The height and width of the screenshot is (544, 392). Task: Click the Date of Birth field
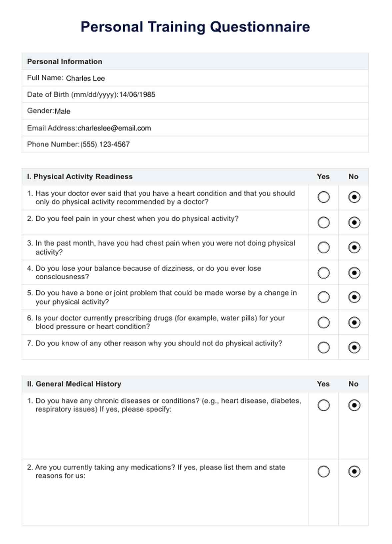[137, 95]
